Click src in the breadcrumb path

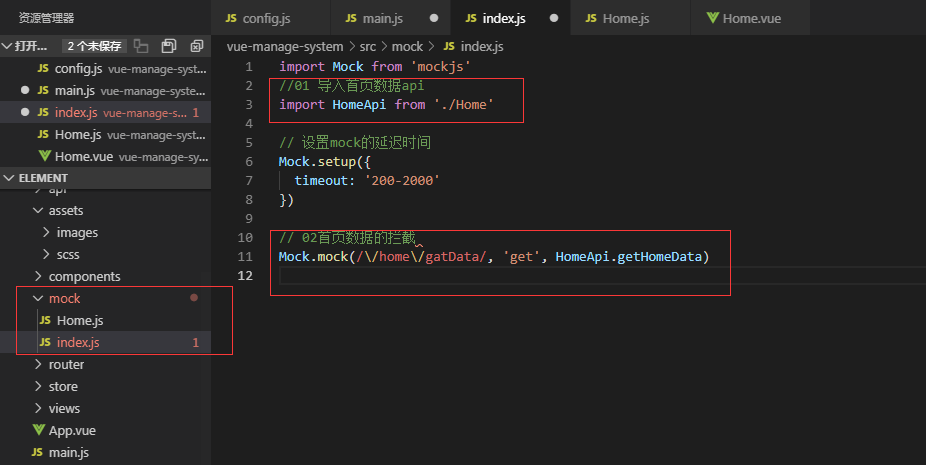367,46
